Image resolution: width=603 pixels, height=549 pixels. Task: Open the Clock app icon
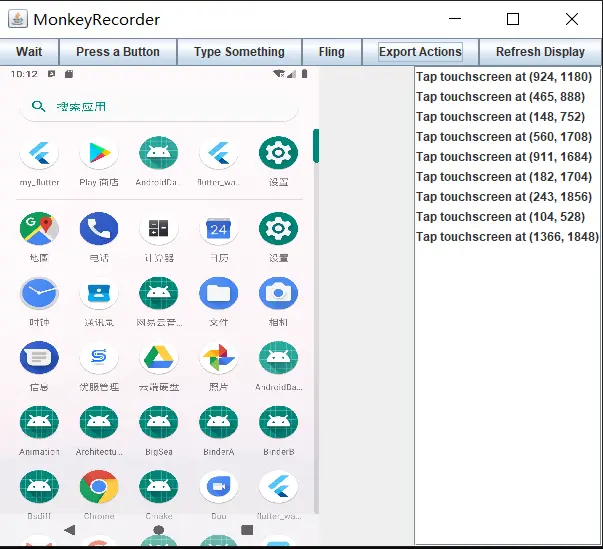coord(39,293)
